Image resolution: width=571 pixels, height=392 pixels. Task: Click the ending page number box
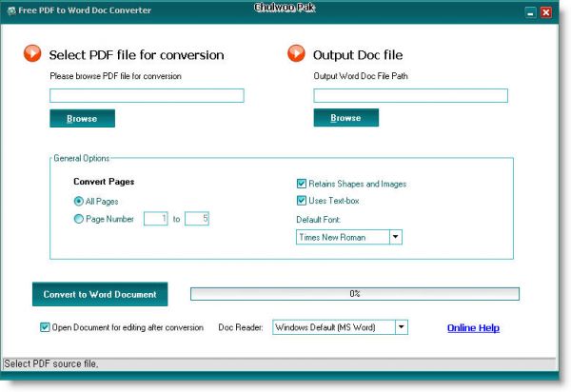click(x=197, y=219)
